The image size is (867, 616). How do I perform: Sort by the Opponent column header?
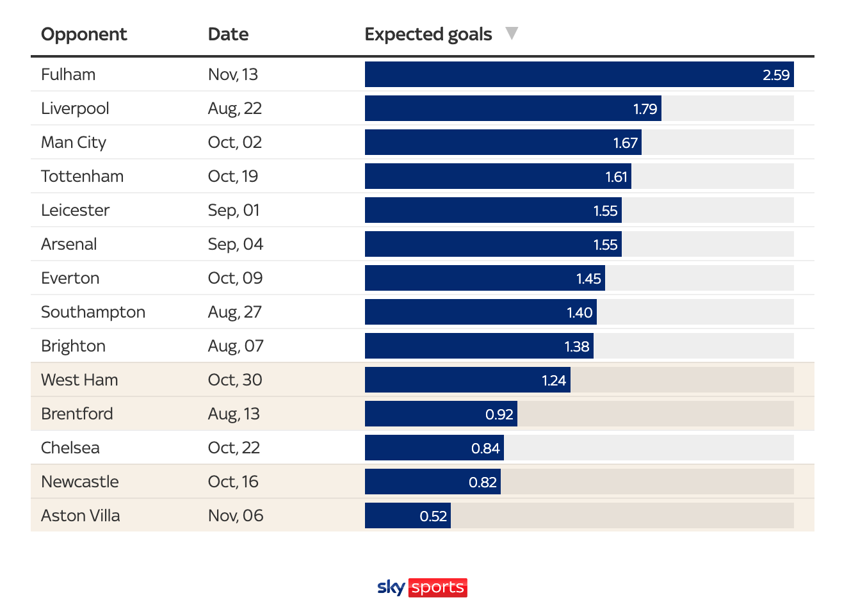pos(84,34)
